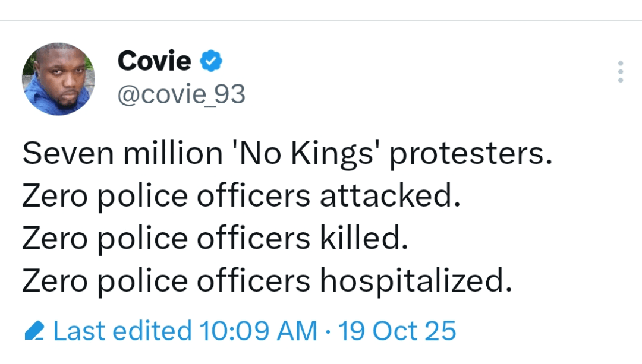Click Zero on the attacked line

54,197
